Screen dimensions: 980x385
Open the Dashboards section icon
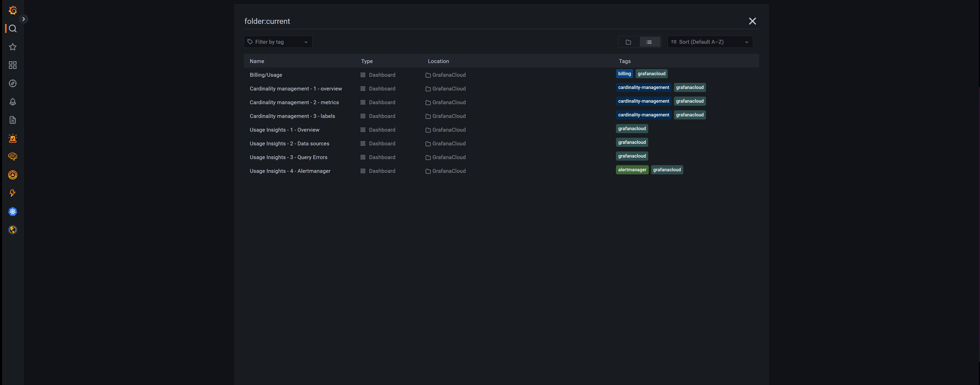tap(12, 65)
